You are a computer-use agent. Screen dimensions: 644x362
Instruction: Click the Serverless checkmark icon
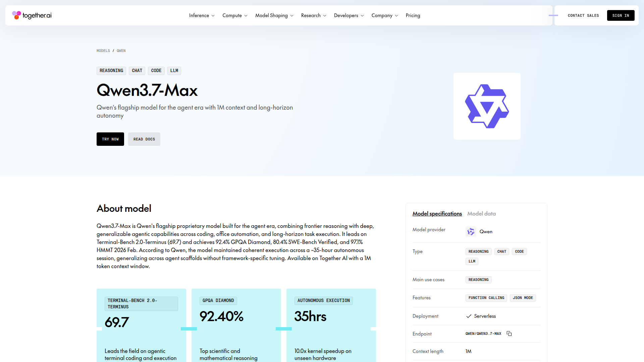[469, 316]
